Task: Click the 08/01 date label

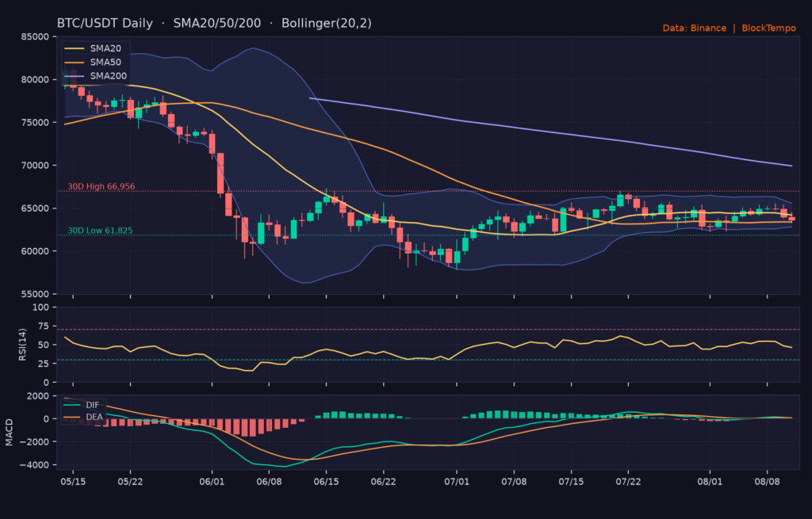Action: pos(710,482)
